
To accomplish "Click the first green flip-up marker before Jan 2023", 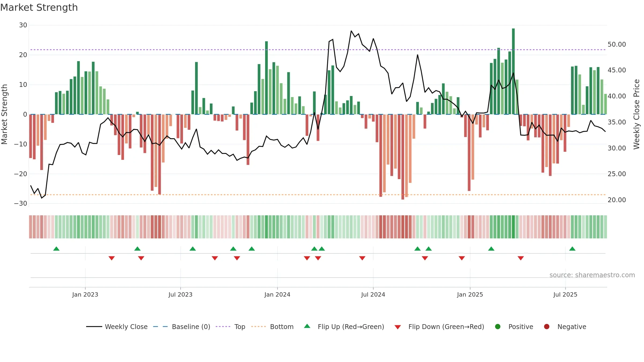I will click(56, 249).
